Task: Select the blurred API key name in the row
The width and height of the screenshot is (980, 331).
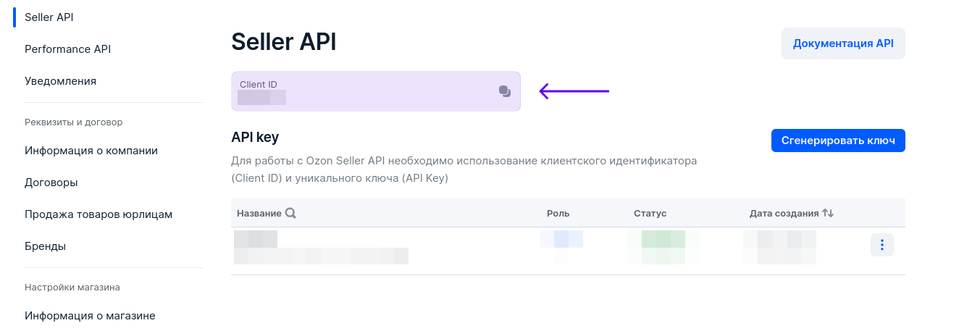Action: point(256,239)
